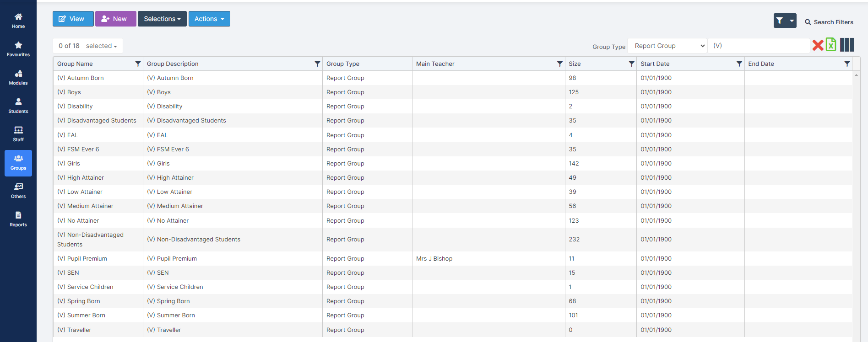868x342 pixels.
Task: Select the (V) Spring Born group name
Action: [79, 301]
